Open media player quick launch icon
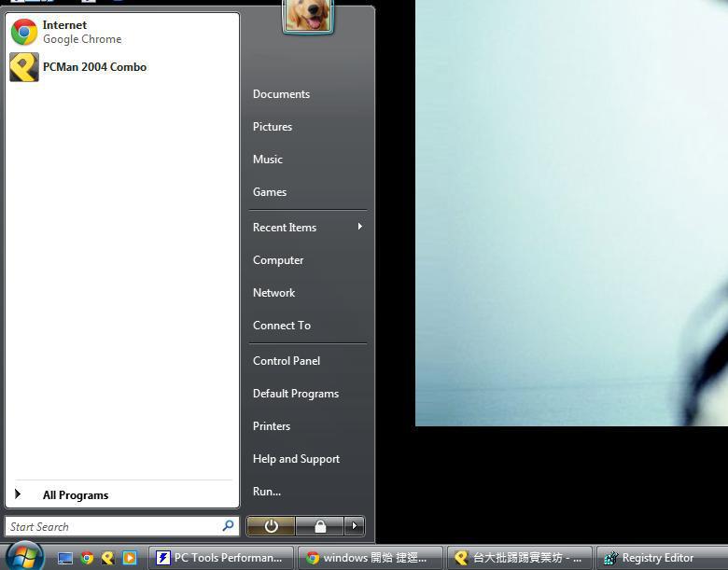This screenshot has width=728, height=570. point(130,558)
